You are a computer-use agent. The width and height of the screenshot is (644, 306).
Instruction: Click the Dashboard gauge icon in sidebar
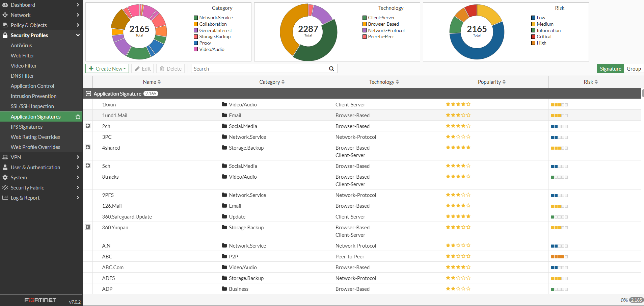[x=5, y=5]
